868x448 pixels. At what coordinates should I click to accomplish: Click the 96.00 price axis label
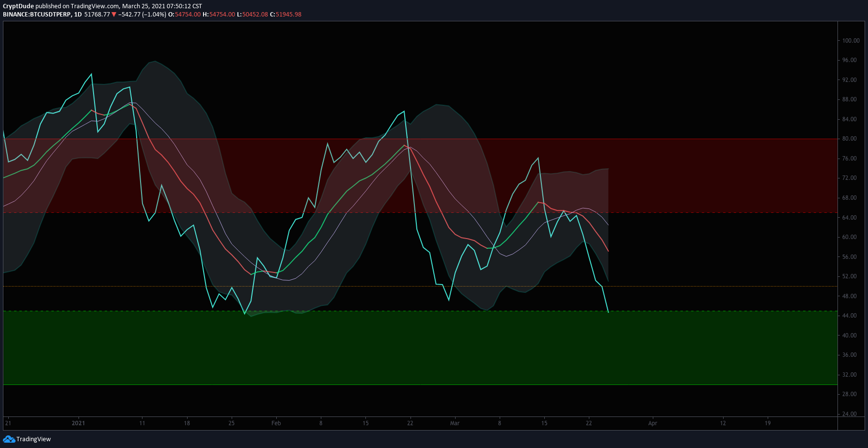850,60
